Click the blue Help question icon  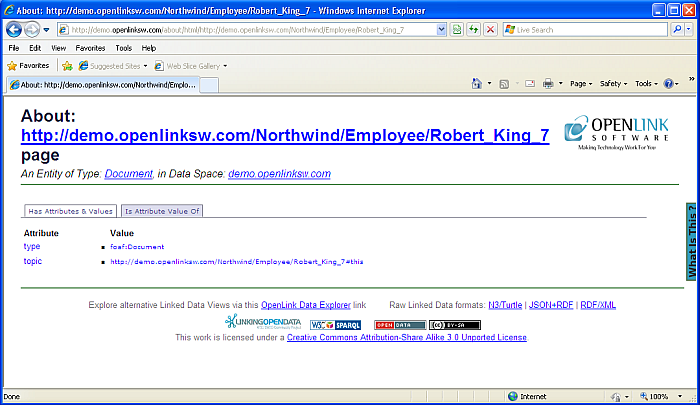point(668,84)
